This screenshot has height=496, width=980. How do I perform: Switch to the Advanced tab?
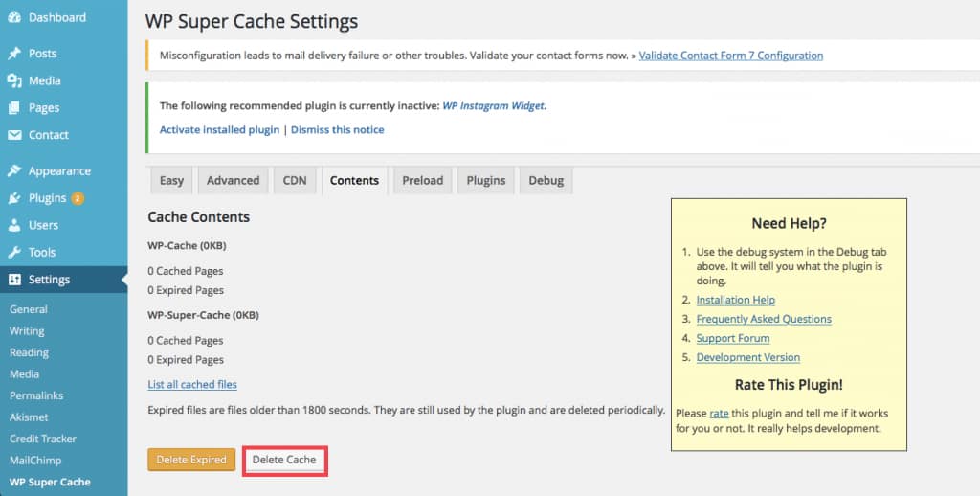pos(234,181)
